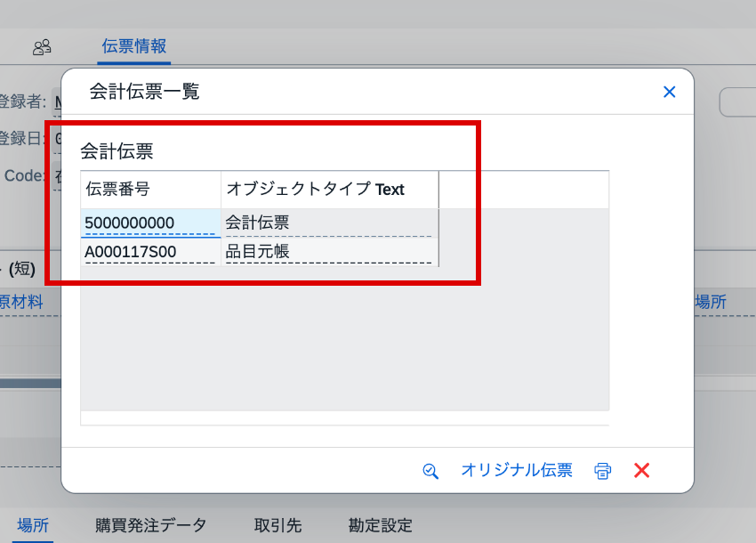Click the 品目元帳 object type cell

tap(329, 252)
